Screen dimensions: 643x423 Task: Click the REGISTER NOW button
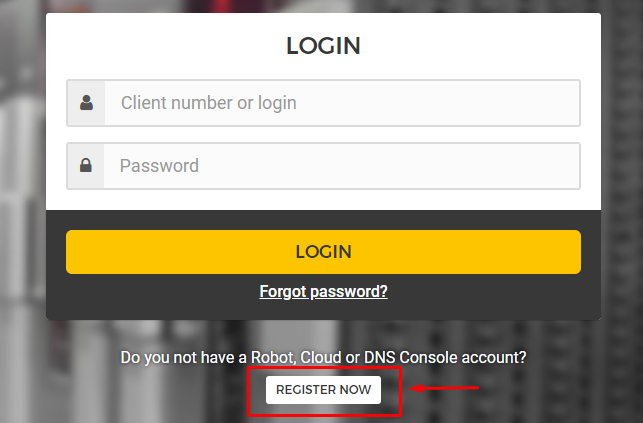[323, 389]
